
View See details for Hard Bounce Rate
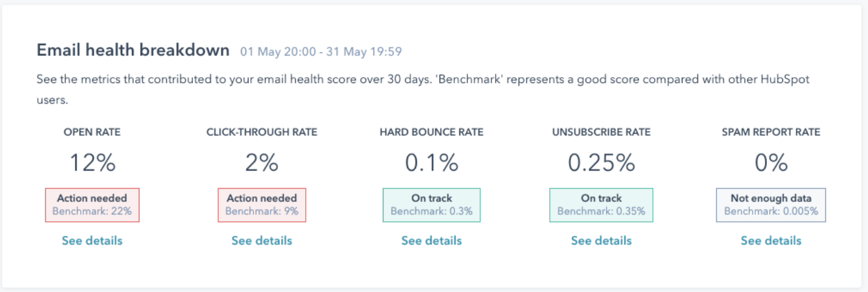[x=432, y=241]
